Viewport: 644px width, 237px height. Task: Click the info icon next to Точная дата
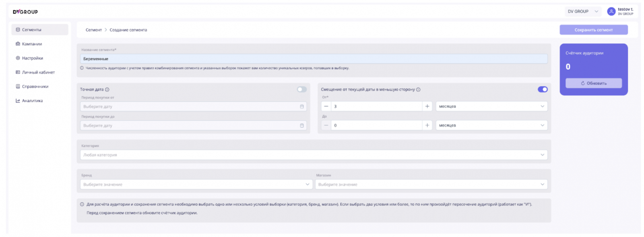107,89
